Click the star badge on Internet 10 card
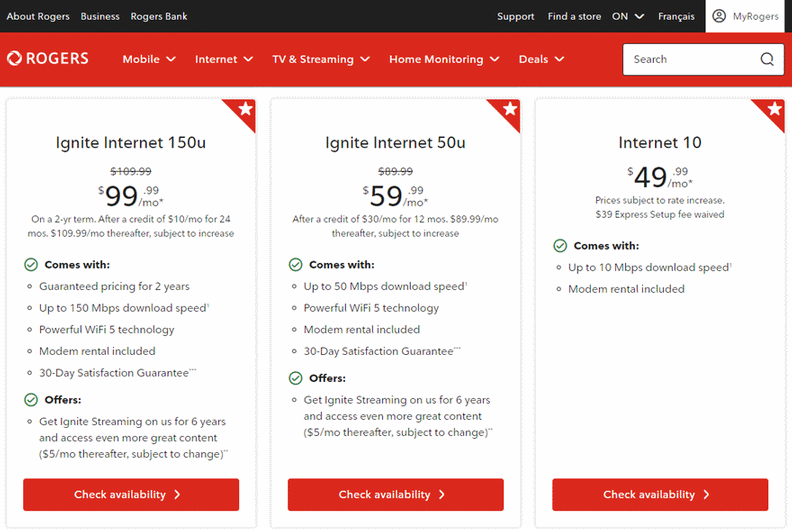The width and height of the screenshot is (792, 529). [774, 109]
